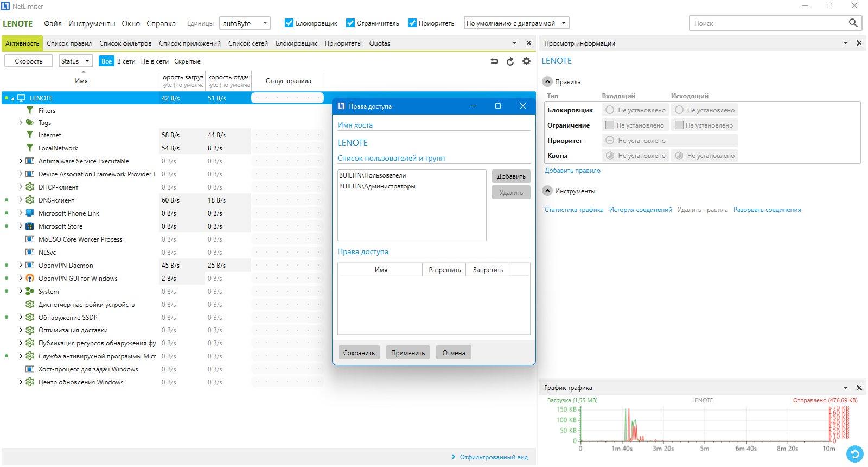Expand the OpenVPN Daemon node
Viewport: 868px width, 467px height.
point(21,265)
